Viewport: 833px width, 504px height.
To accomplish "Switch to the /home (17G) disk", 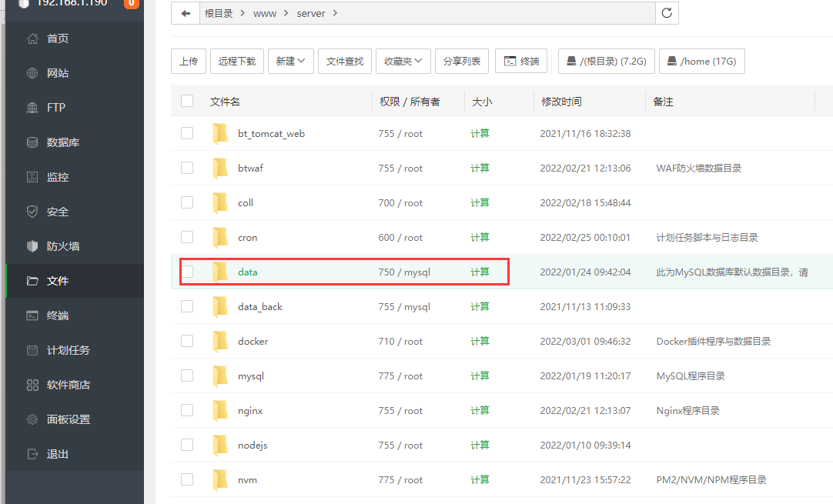I will pyautogui.click(x=701, y=61).
